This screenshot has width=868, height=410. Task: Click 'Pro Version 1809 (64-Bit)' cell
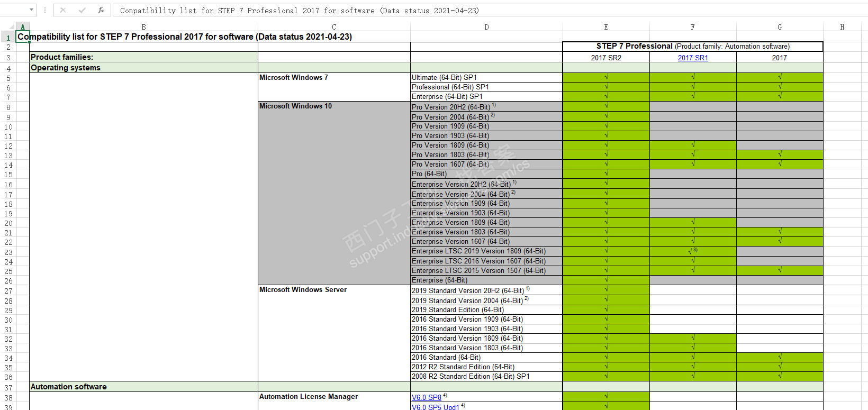coord(486,145)
